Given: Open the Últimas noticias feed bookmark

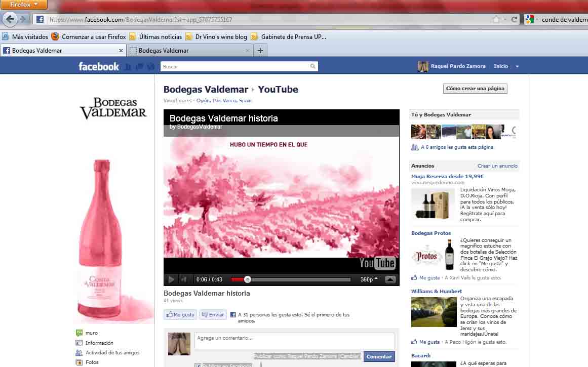Looking at the screenshot, I should (155, 37).
